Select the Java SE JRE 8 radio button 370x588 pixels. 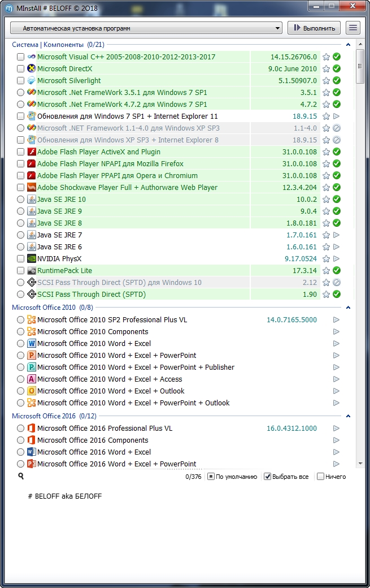(x=20, y=223)
